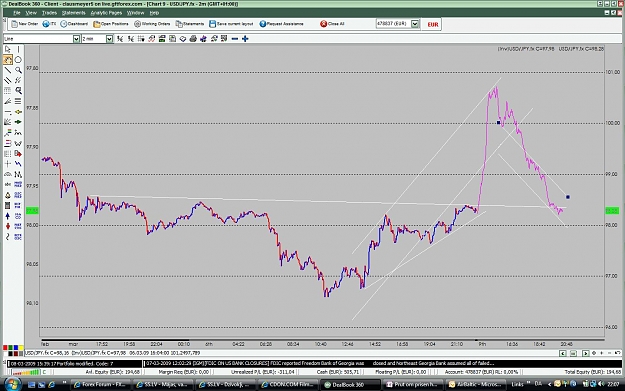
Task: Select the vertical line drawing tool
Action: pos(18,49)
